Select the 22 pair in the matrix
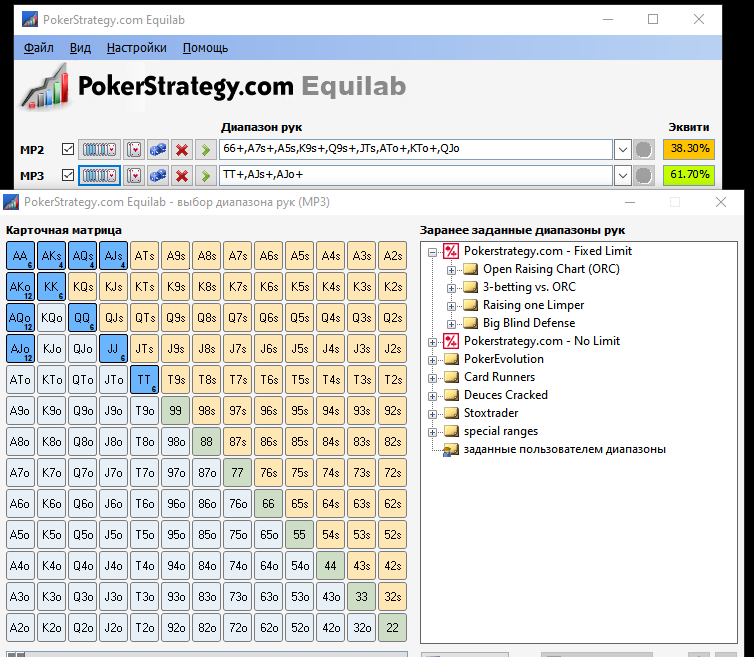The image size is (754, 657). point(392,628)
